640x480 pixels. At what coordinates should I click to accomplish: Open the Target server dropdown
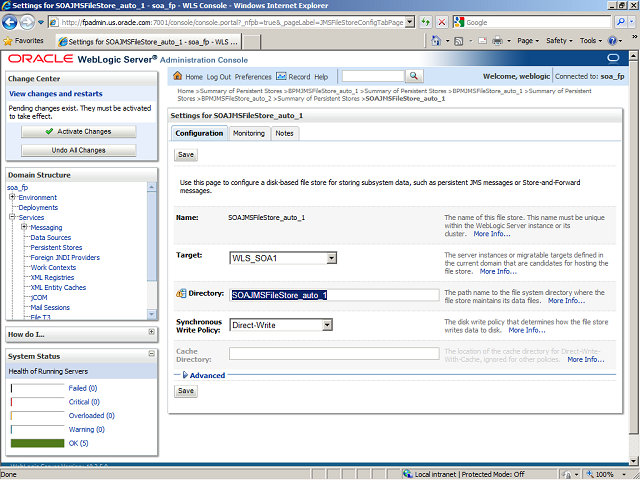[331, 258]
